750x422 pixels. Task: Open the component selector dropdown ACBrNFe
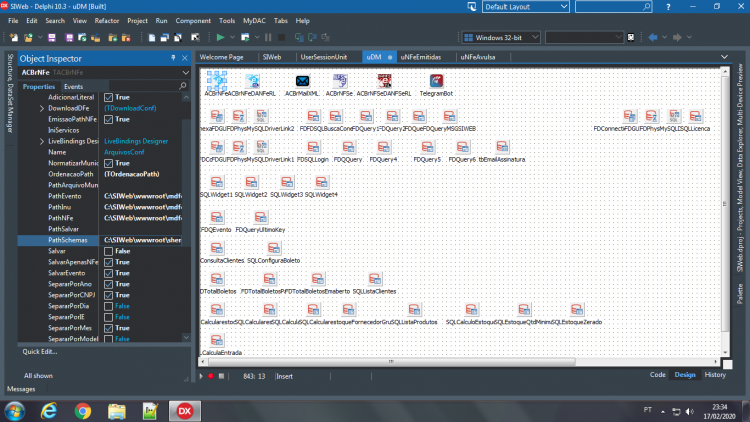tap(186, 72)
